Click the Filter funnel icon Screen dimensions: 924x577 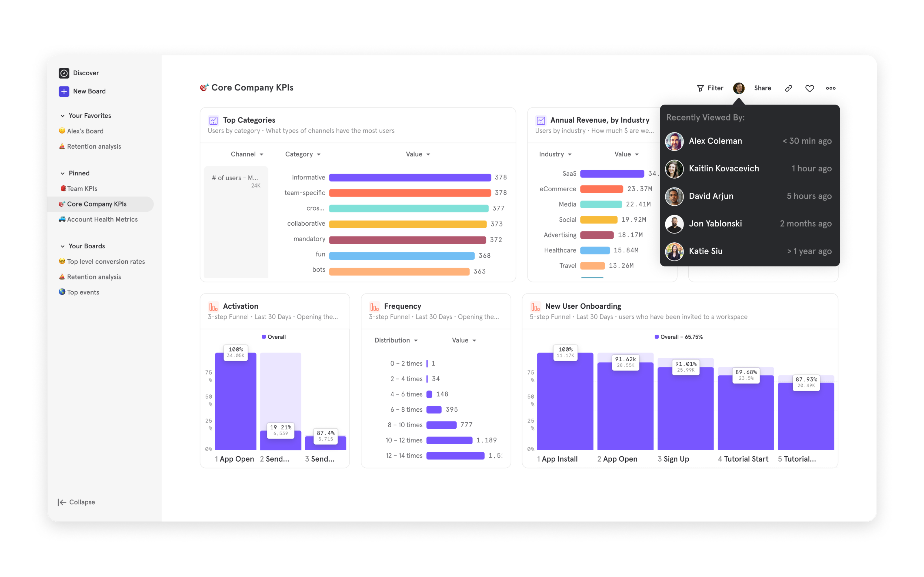pyautogui.click(x=700, y=88)
